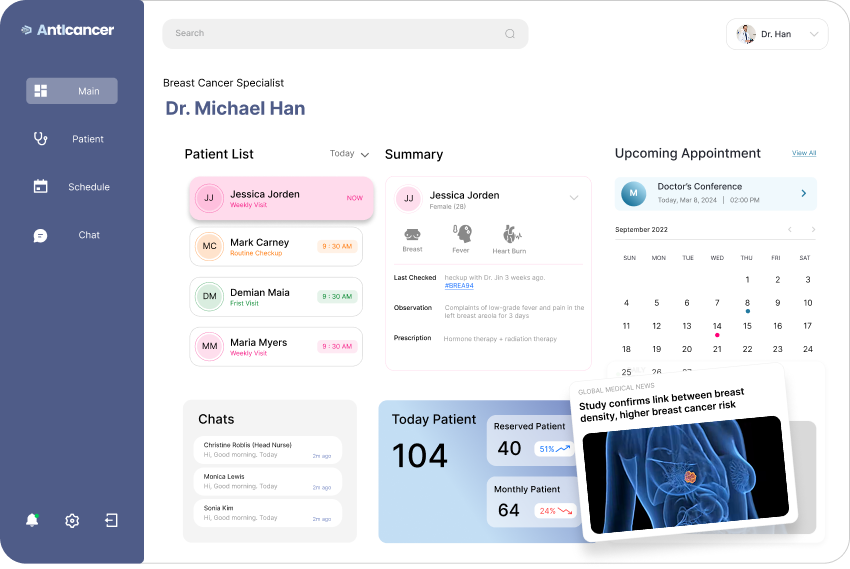This screenshot has height=569, width=850.
Task: Select patient Demian Maia
Action: 276,296
